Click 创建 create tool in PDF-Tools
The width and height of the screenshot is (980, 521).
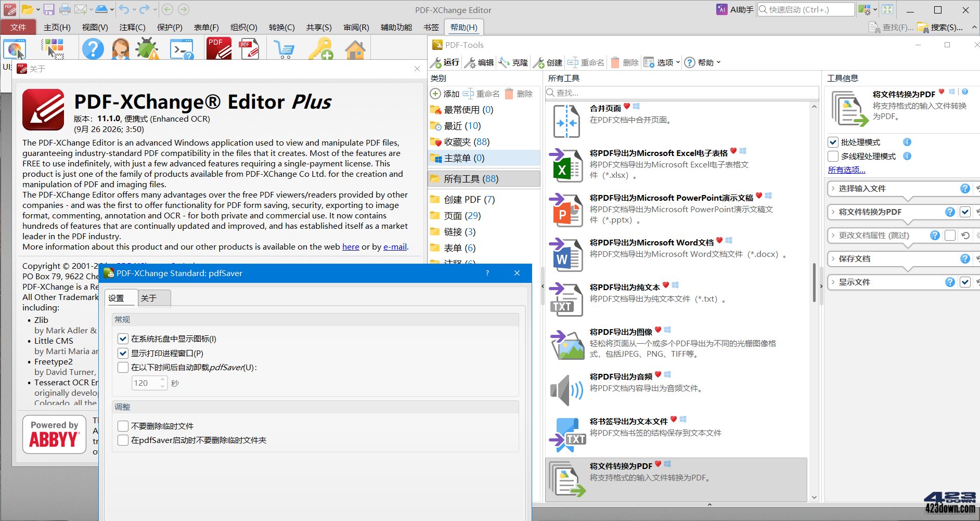pyautogui.click(x=548, y=62)
